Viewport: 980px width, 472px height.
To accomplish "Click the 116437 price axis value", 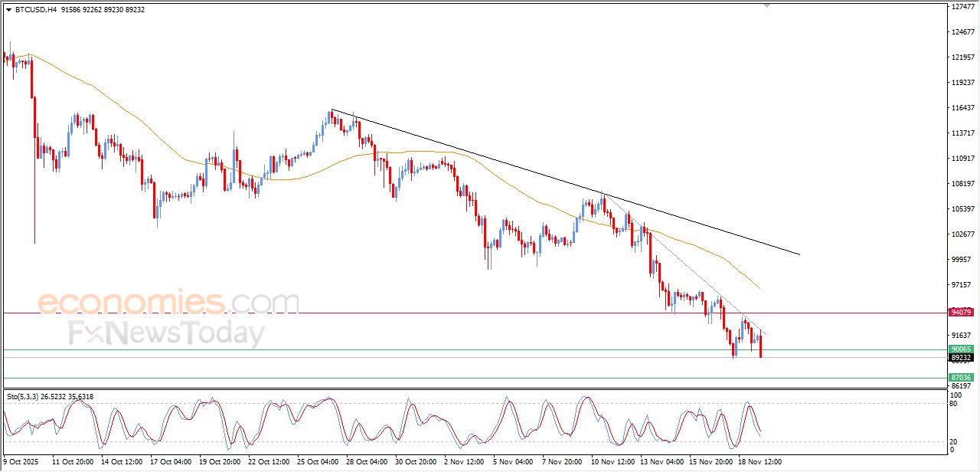I will pyautogui.click(x=962, y=108).
